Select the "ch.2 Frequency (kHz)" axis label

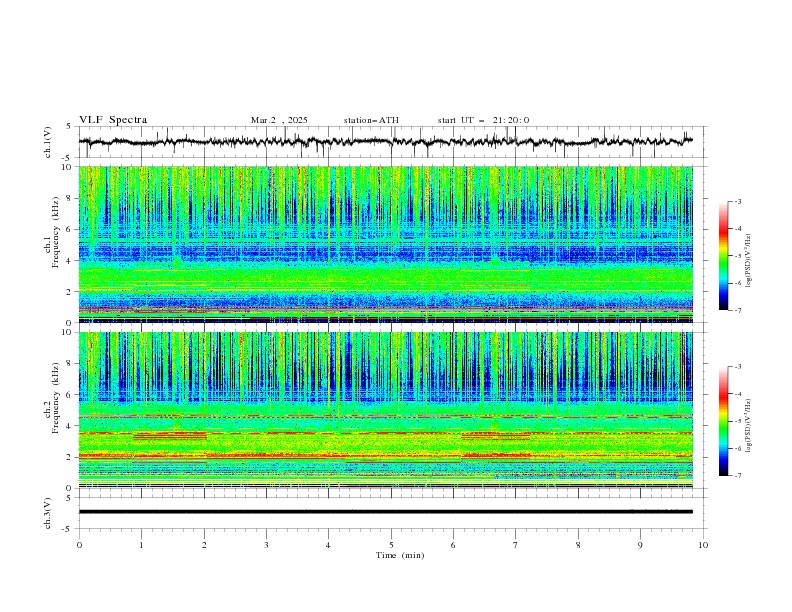pyautogui.click(x=52, y=399)
